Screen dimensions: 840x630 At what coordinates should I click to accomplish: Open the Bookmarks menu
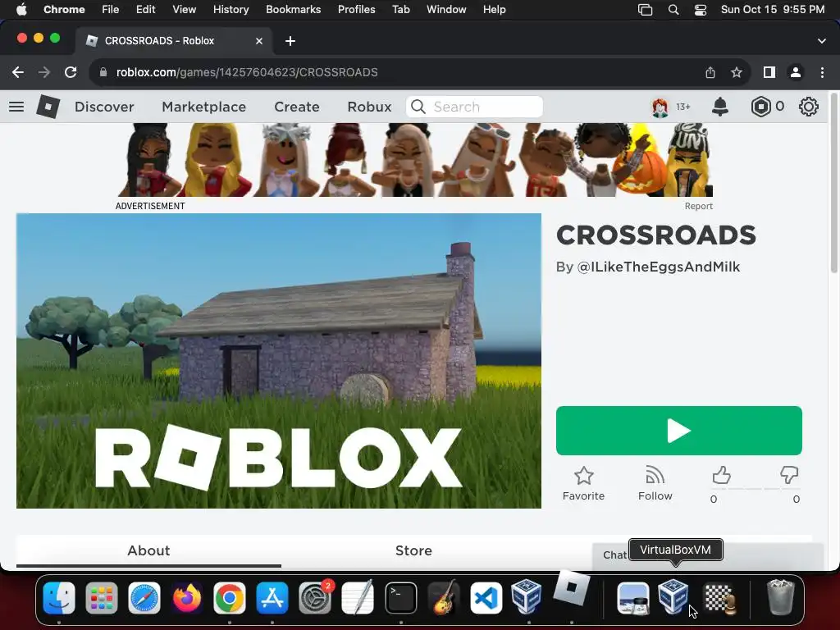[x=294, y=9]
